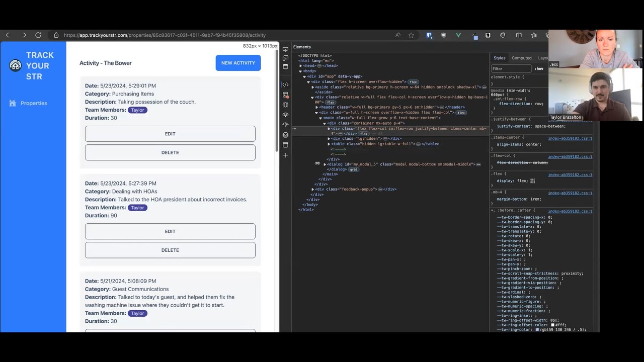644x362 pixels.
Task: Expand the div class lg:hidden node
Action: (x=329, y=139)
